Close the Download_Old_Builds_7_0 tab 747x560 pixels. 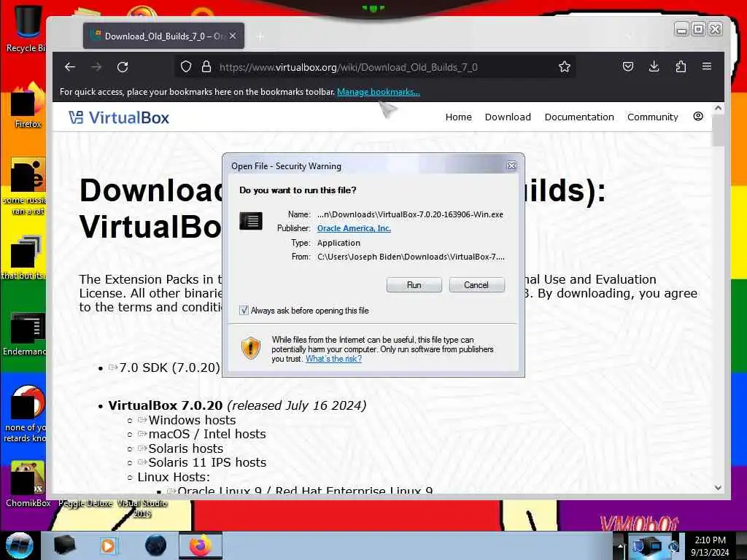233,36
